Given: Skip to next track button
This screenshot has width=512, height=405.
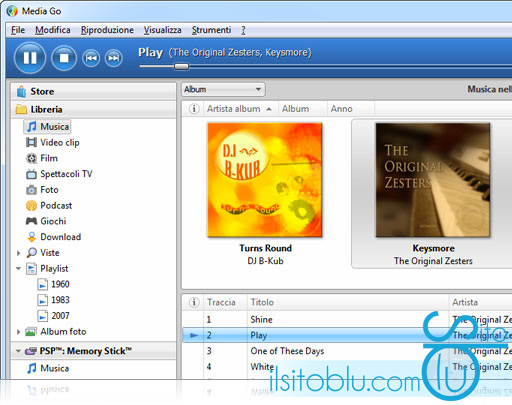Looking at the screenshot, I should (x=114, y=58).
